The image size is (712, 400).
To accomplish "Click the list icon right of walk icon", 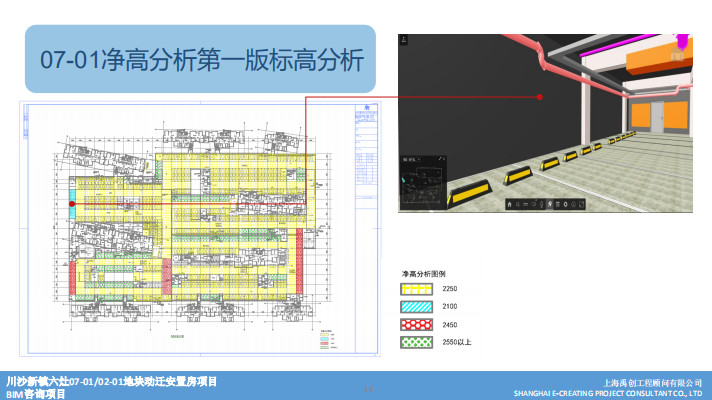I will coord(558,204).
